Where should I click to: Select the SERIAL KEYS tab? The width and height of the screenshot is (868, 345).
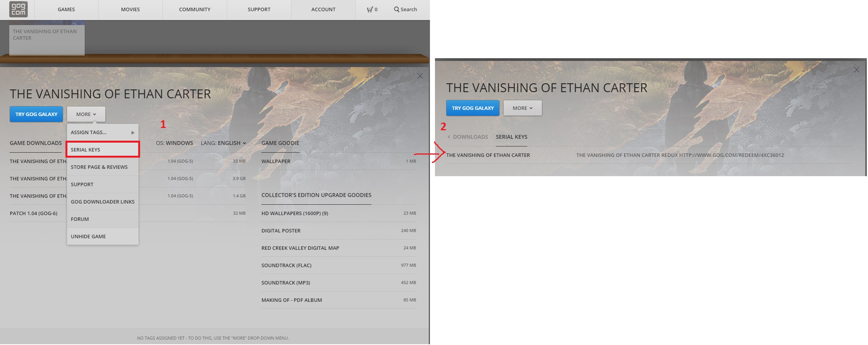pos(512,137)
